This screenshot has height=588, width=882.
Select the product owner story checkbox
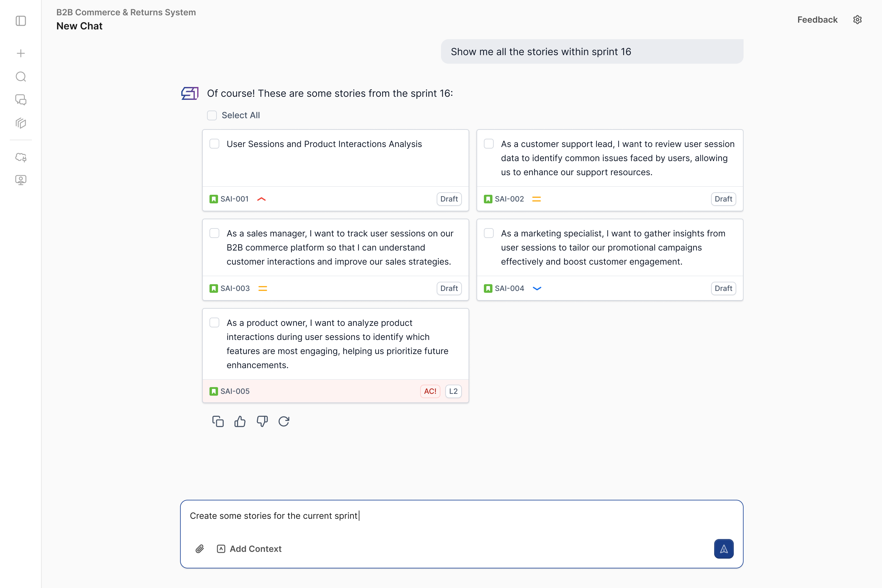(x=214, y=322)
